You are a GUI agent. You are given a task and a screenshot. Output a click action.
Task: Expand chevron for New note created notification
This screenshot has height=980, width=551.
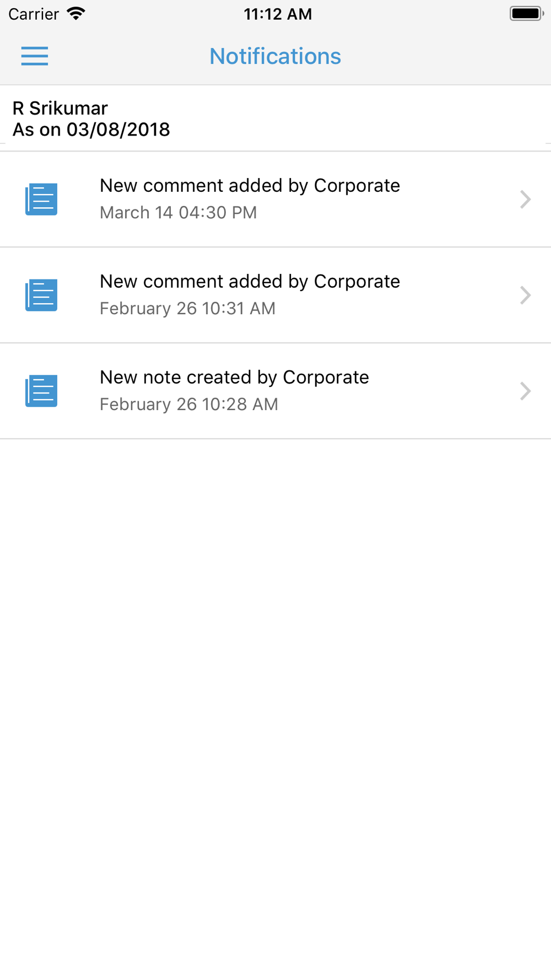pos(526,391)
